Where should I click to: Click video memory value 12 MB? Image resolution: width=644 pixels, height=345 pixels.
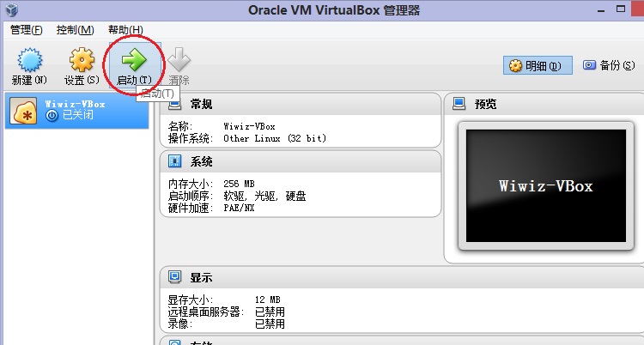tap(267, 300)
